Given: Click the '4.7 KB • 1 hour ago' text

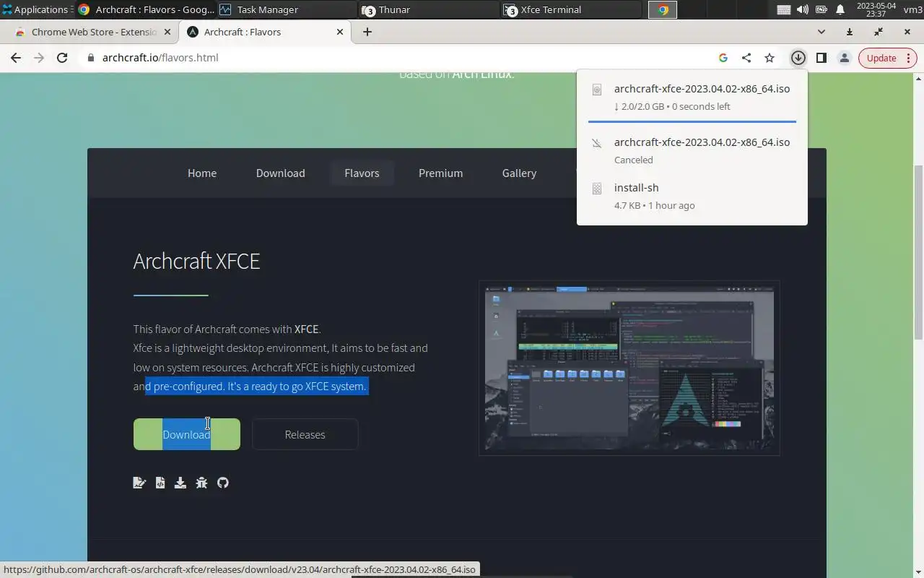Looking at the screenshot, I should click(654, 205).
